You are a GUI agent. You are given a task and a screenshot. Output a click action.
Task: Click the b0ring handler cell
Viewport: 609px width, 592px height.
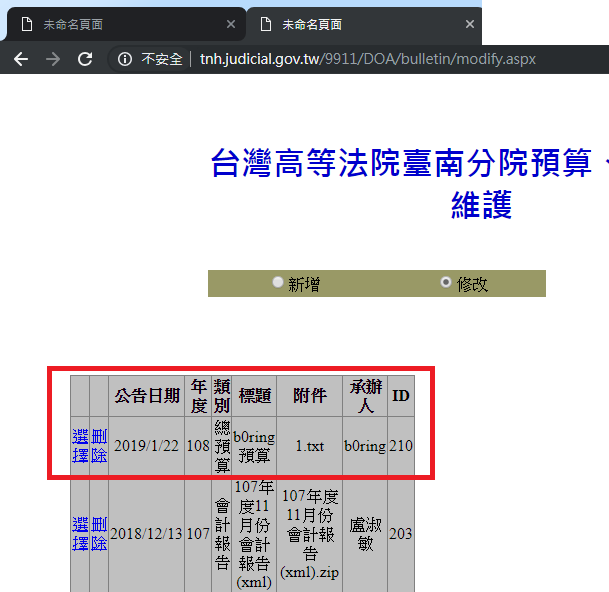[x=365, y=446]
